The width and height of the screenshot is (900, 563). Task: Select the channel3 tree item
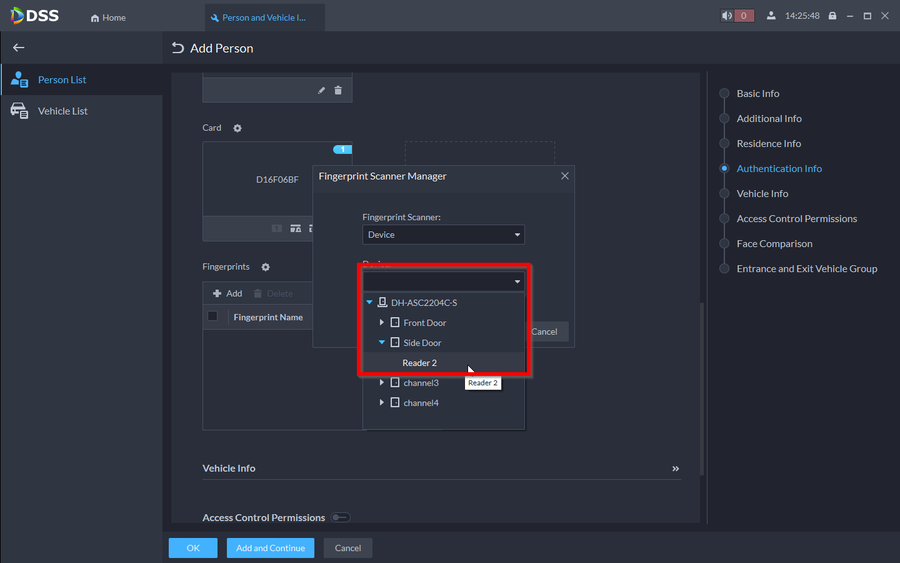tap(421, 383)
